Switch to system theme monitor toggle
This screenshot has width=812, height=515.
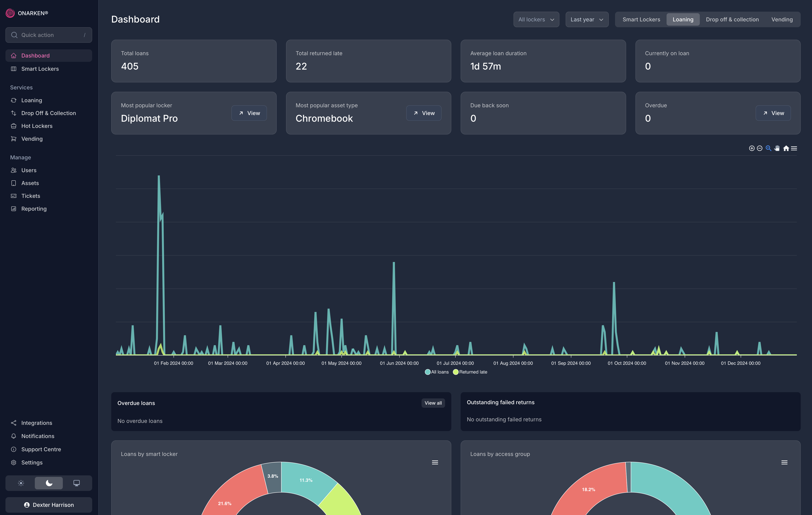pos(77,483)
